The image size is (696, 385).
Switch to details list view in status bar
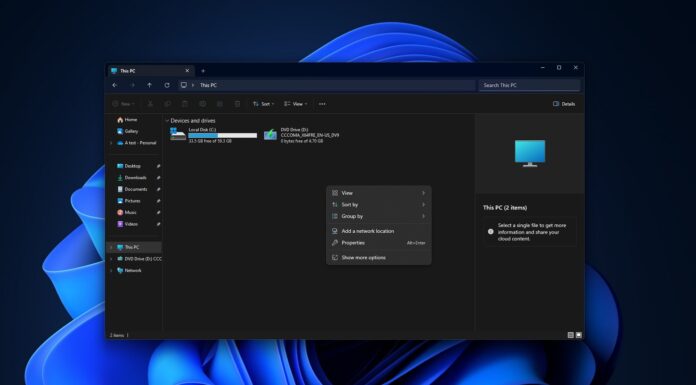pos(571,335)
